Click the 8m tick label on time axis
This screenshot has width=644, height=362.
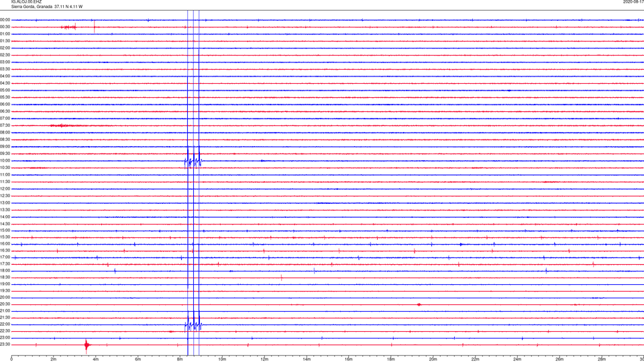click(180, 359)
